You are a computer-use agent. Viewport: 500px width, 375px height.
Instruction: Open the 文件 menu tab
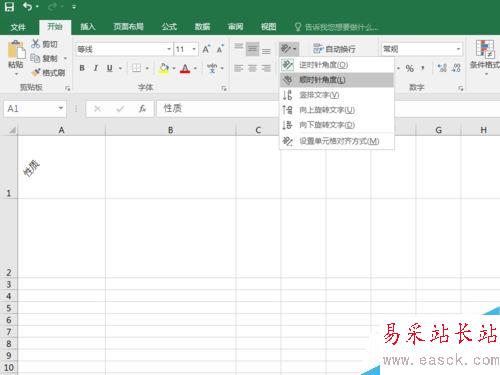(x=18, y=27)
